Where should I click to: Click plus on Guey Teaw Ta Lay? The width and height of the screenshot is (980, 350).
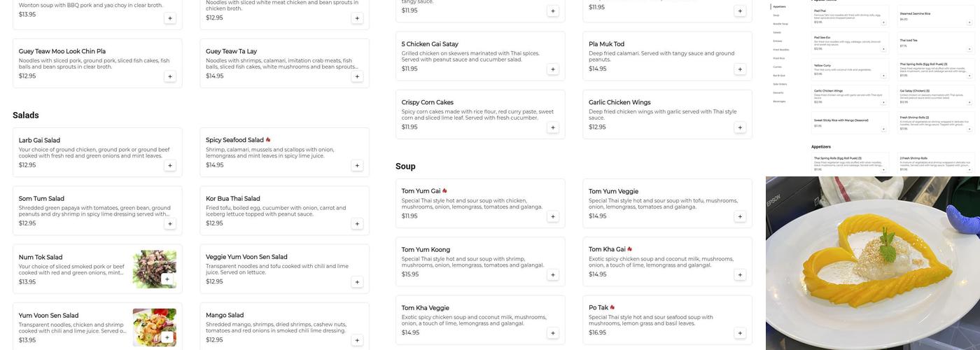(357, 76)
